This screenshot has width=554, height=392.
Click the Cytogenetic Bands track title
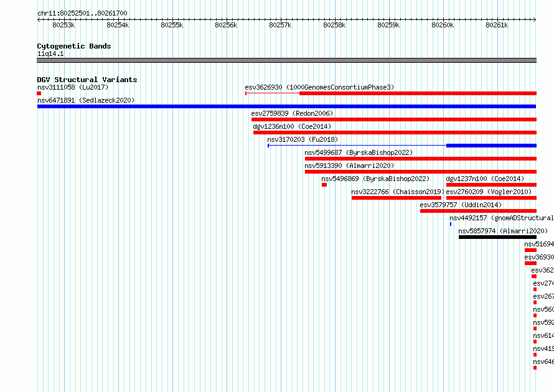point(74,46)
